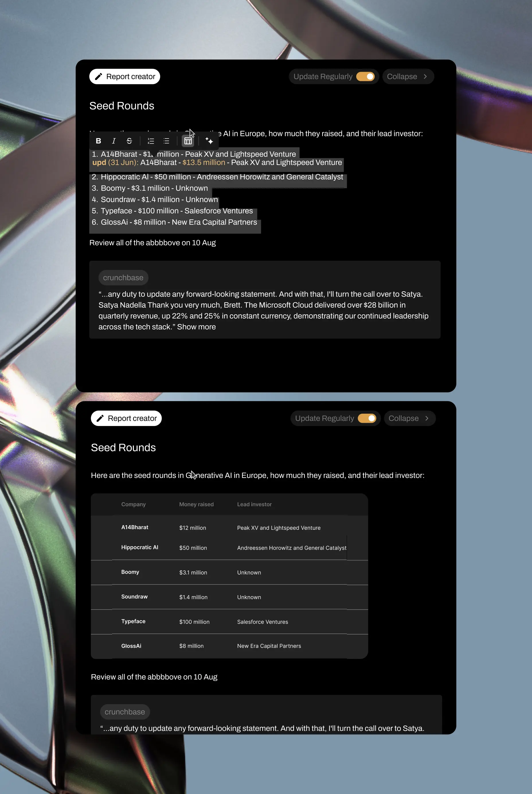
Task: Switch to bulleted list formatting
Action: [x=166, y=141]
